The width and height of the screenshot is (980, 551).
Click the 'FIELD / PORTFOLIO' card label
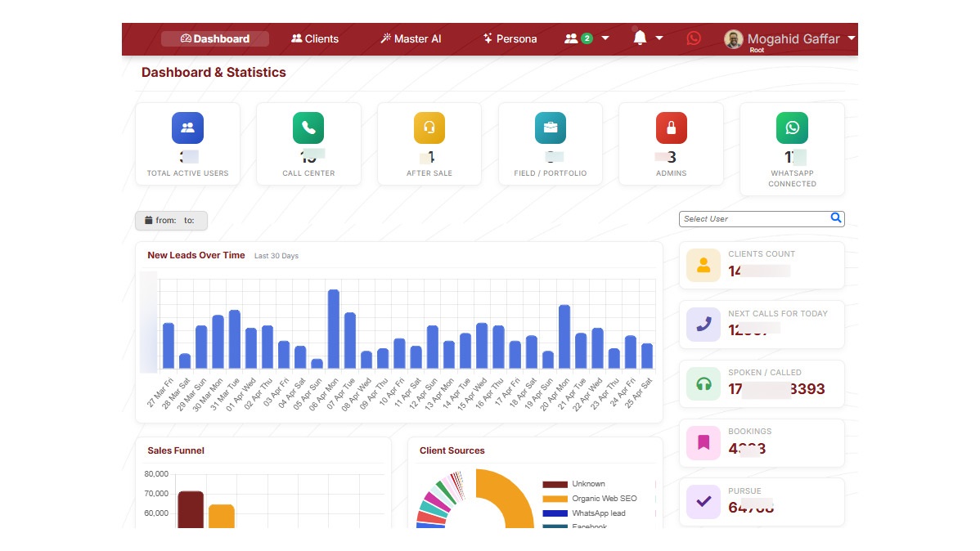coord(550,173)
